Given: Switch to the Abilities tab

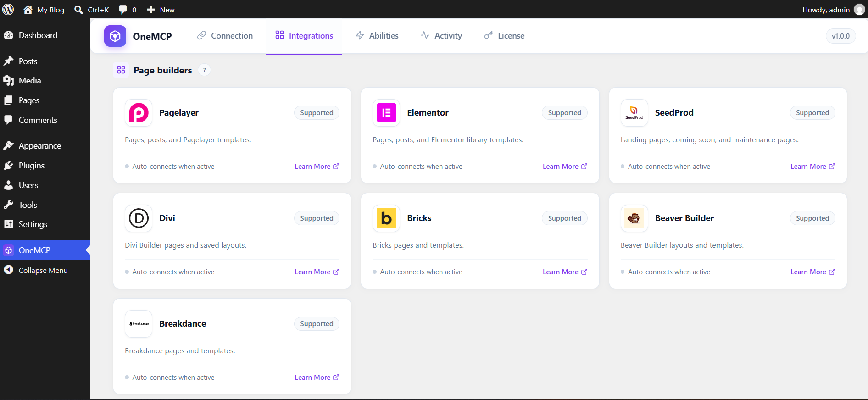Looking at the screenshot, I should click(377, 36).
